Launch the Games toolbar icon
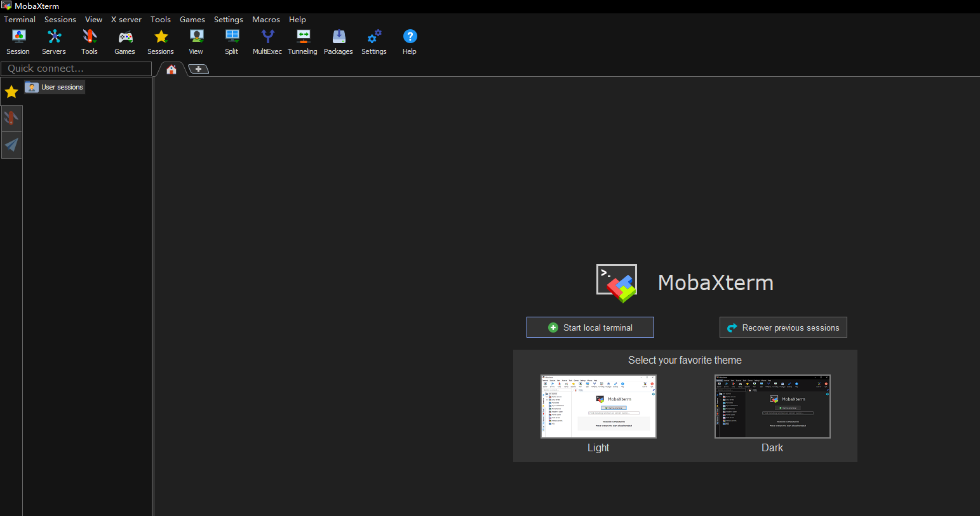Screen dimensions: 980x516 pyautogui.click(x=125, y=43)
